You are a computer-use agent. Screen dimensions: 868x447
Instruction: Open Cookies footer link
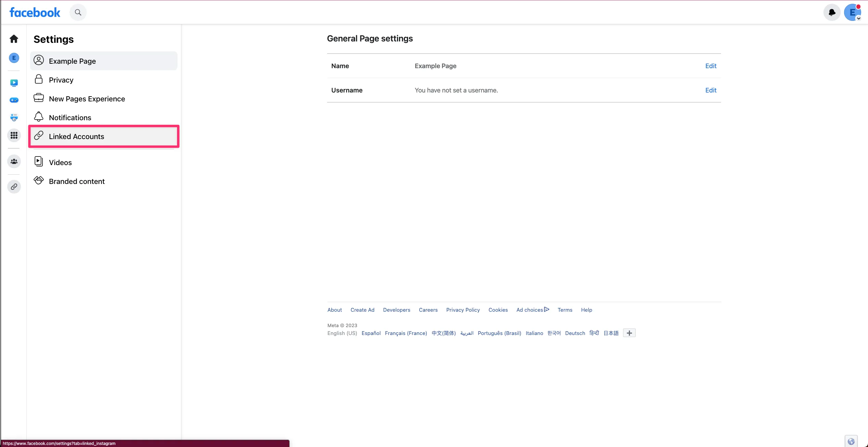click(x=498, y=310)
